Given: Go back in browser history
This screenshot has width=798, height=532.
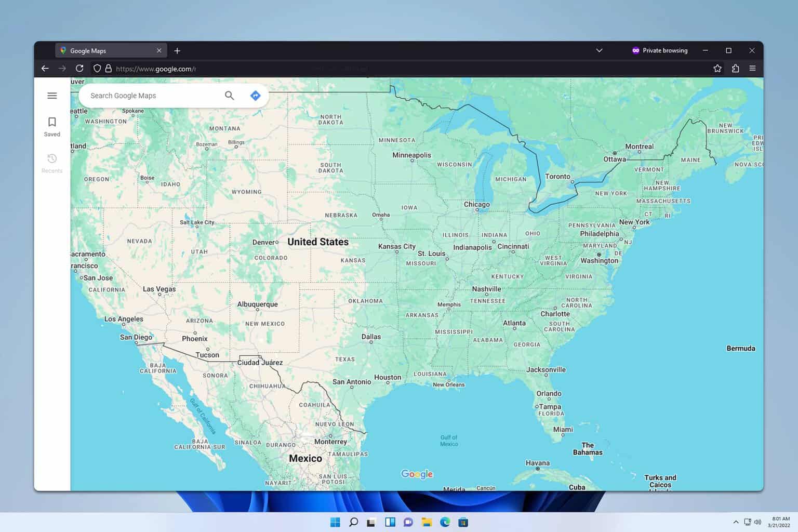Looking at the screenshot, I should click(45, 68).
